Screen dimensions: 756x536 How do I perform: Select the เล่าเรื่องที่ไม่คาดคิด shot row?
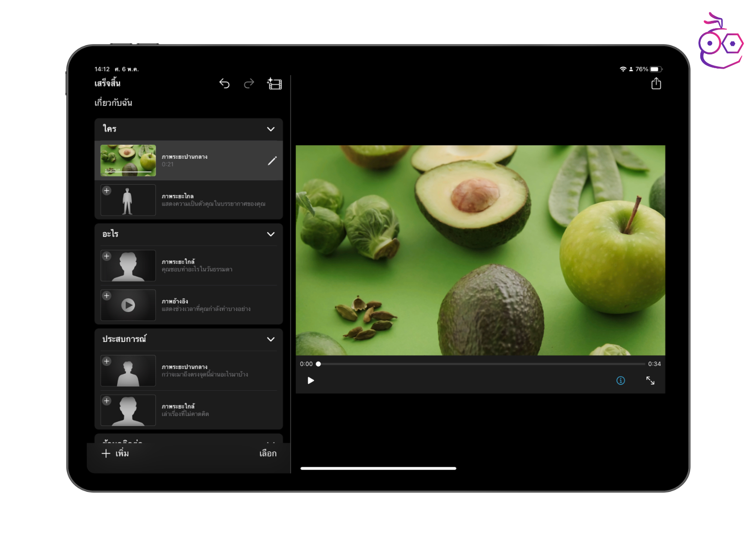coord(214,410)
